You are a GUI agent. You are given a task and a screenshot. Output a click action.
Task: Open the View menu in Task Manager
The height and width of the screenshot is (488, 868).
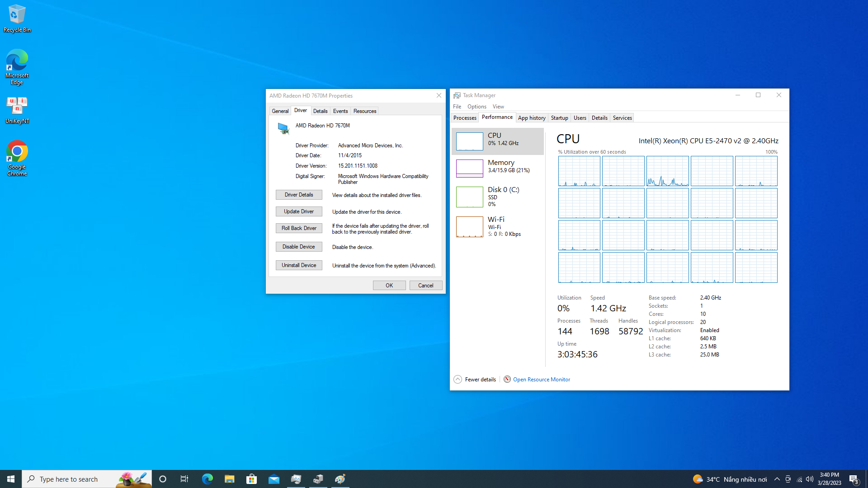point(498,107)
